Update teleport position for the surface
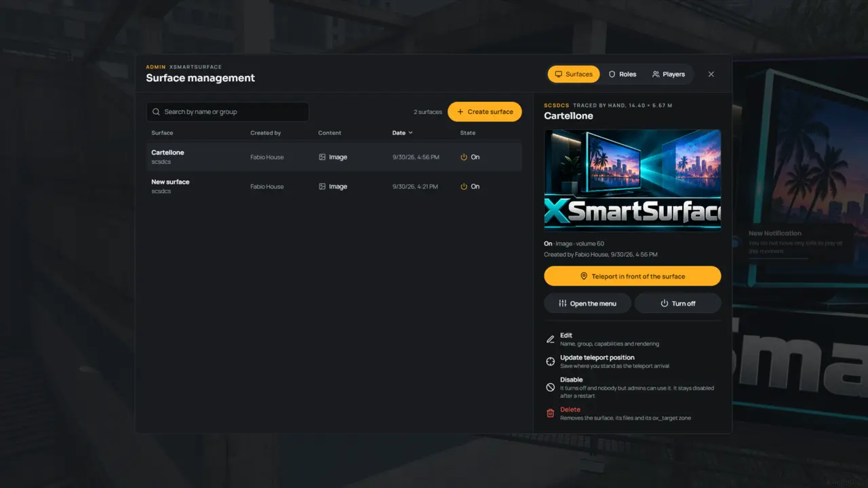The height and width of the screenshot is (488, 868). (632, 361)
